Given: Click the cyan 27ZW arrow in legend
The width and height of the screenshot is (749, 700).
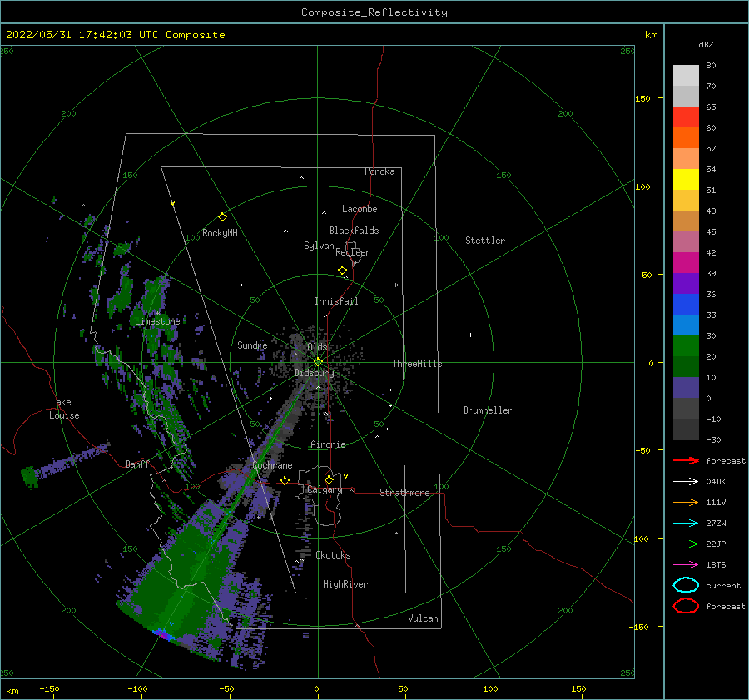Looking at the screenshot, I should click(x=686, y=524).
